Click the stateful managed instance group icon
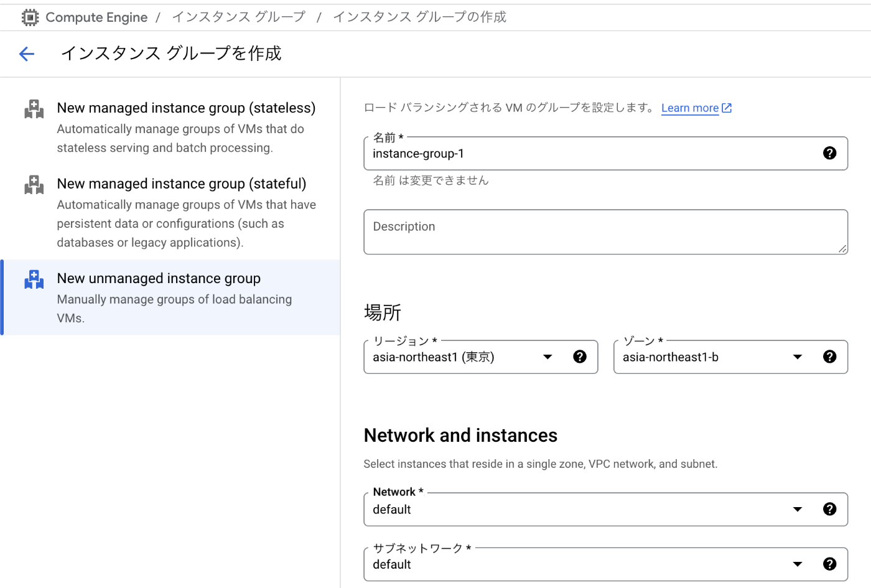871x588 pixels. 34,185
